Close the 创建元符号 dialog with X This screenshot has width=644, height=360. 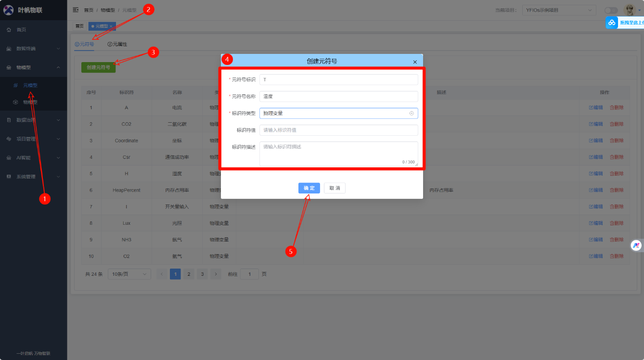pos(415,62)
